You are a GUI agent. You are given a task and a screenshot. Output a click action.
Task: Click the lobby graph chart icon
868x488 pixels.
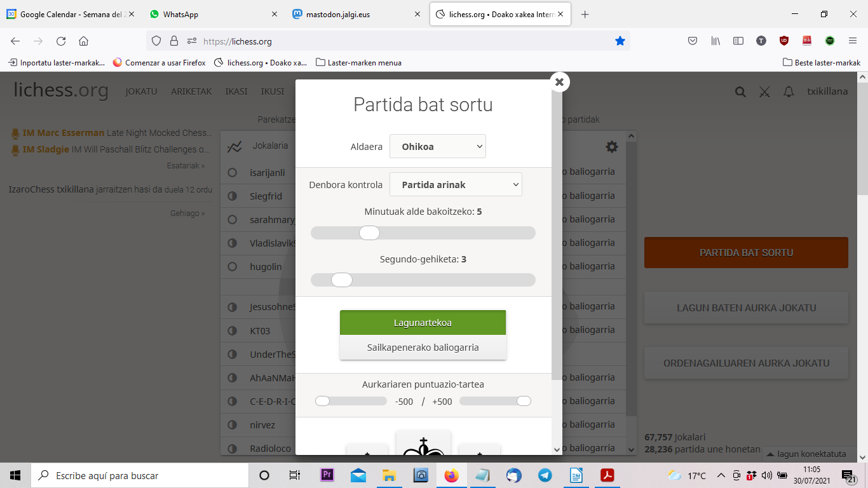(x=234, y=147)
